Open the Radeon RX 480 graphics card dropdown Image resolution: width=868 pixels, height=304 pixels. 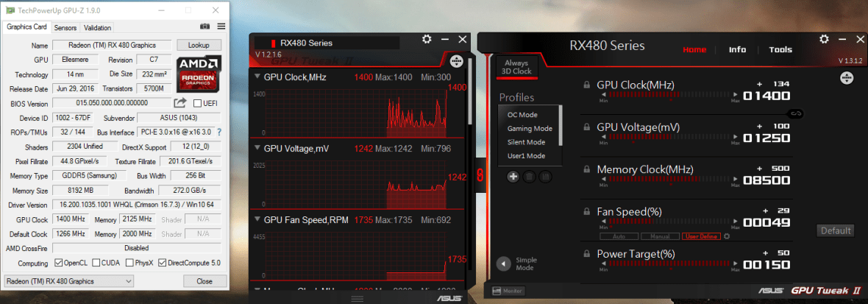pyautogui.click(x=68, y=281)
